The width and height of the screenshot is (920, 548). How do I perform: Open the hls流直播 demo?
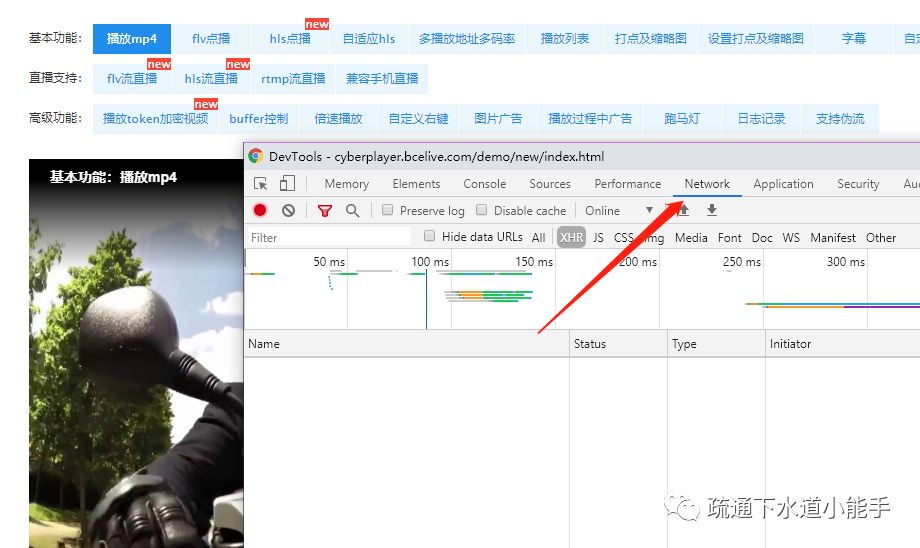point(211,79)
